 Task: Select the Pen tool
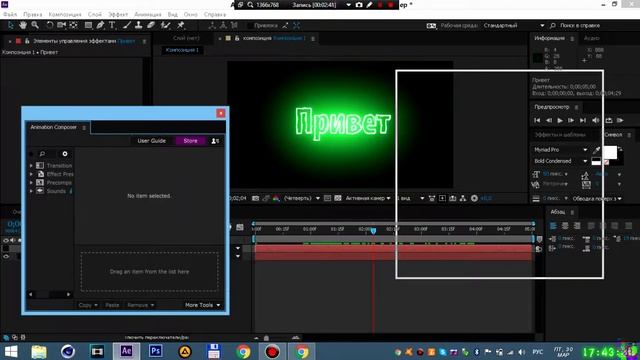pyautogui.click(x=100, y=25)
